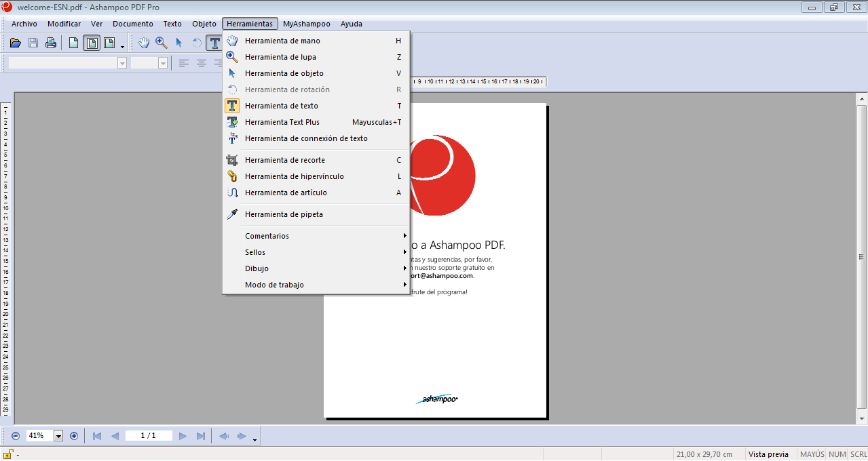This screenshot has width=868, height=461.
Task: Choose Herramienta de connexión de texto
Action: pyautogui.click(x=316, y=138)
